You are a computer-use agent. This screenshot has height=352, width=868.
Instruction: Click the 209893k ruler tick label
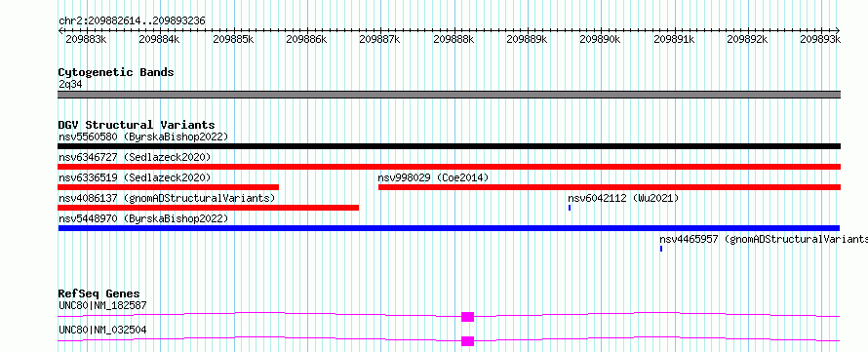point(820,39)
